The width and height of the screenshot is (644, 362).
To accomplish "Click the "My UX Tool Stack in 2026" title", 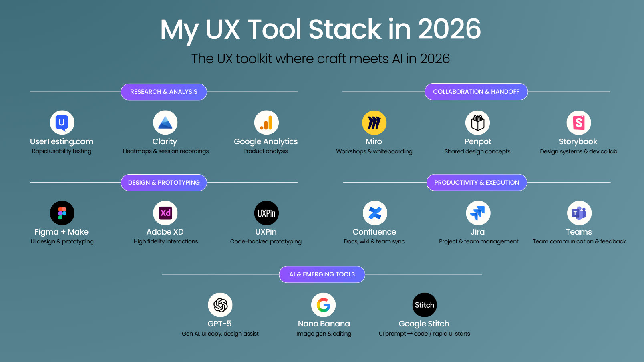I will (x=320, y=29).
